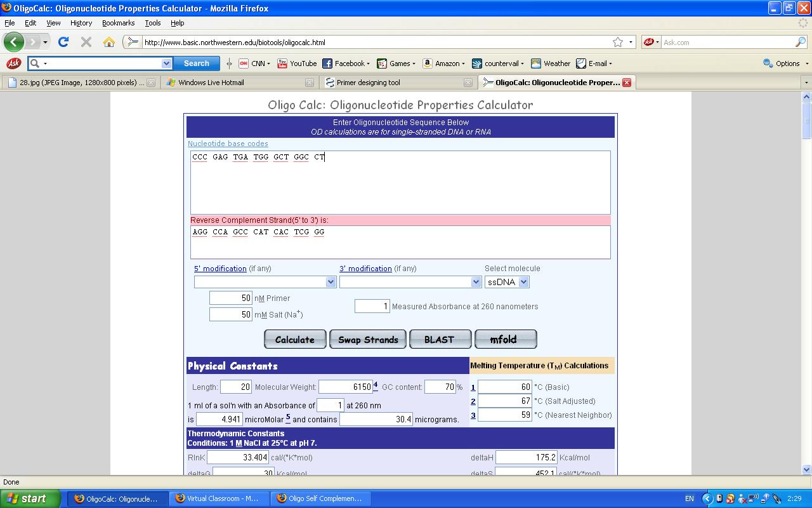
Task: Open the ssDNA molecule selector
Action: [507, 282]
